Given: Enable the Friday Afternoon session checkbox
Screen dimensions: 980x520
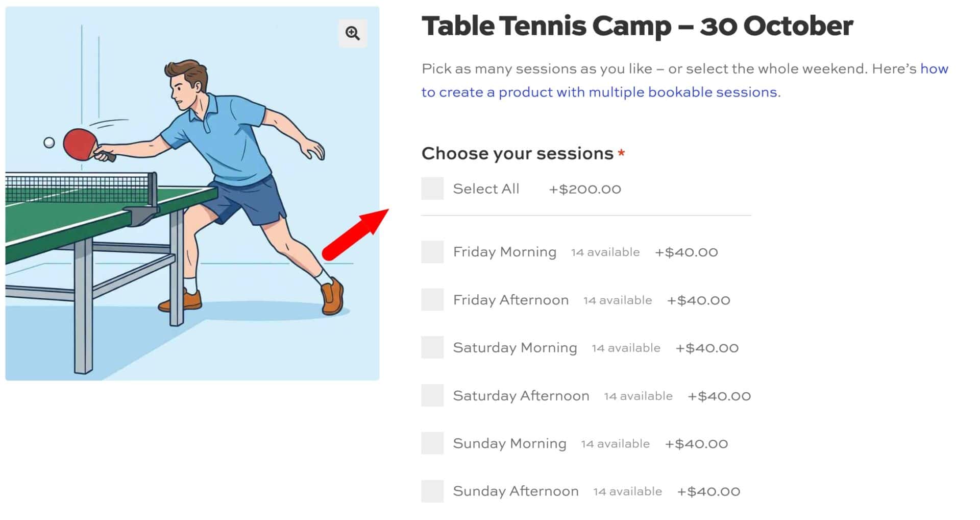Looking at the screenshot, I should coord(432,300).
